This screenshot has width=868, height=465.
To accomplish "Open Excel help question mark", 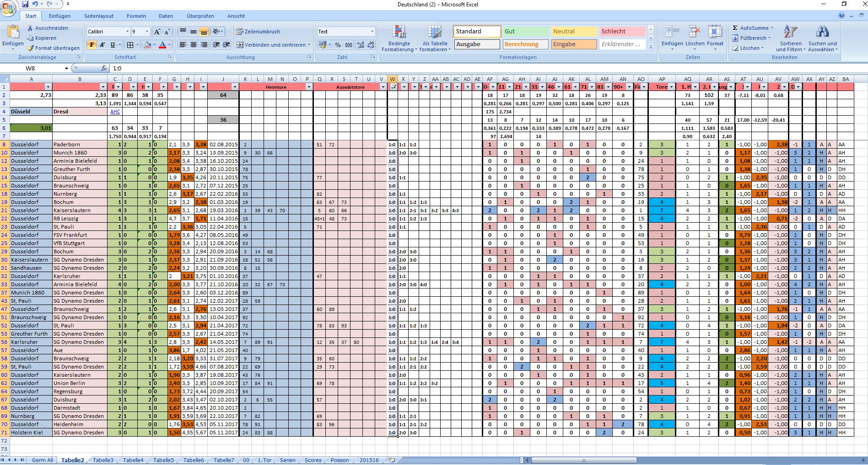I will click(841, 15).
